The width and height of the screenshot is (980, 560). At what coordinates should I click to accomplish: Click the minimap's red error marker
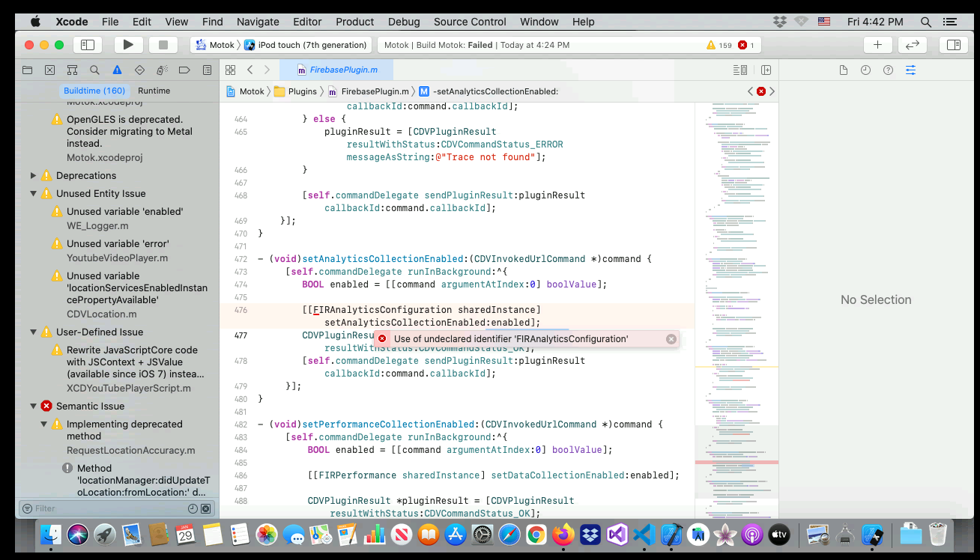click(x=736, y=462)
